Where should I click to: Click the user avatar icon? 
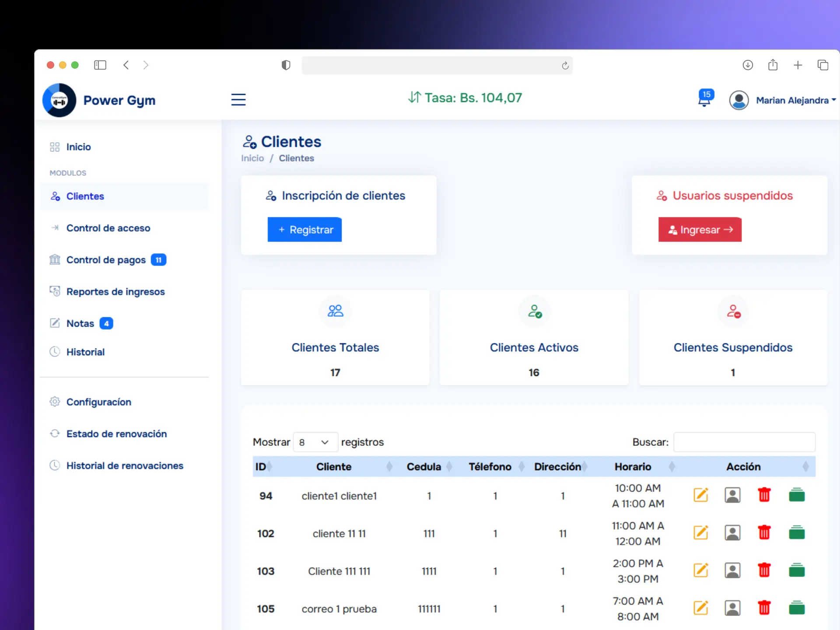coord(739,100)
